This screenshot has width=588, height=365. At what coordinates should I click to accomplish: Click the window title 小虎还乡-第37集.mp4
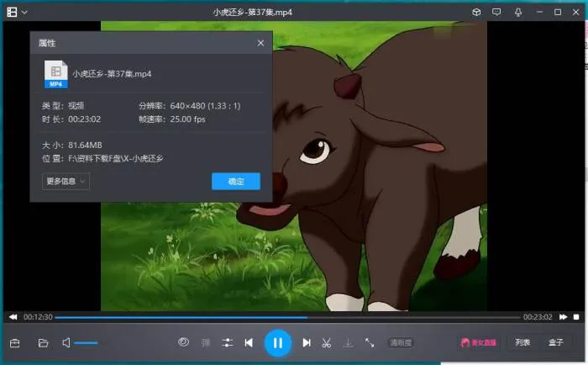(252, 12)
